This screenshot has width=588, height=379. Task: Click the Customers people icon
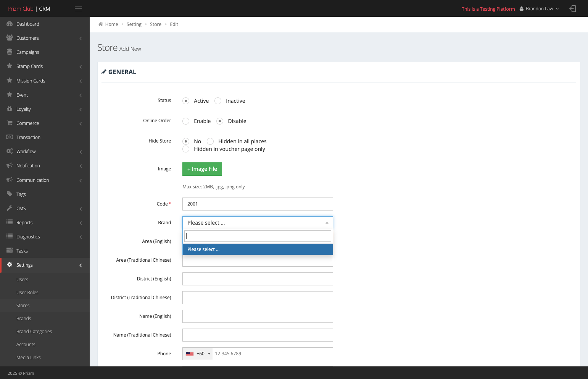coord(10,38)
